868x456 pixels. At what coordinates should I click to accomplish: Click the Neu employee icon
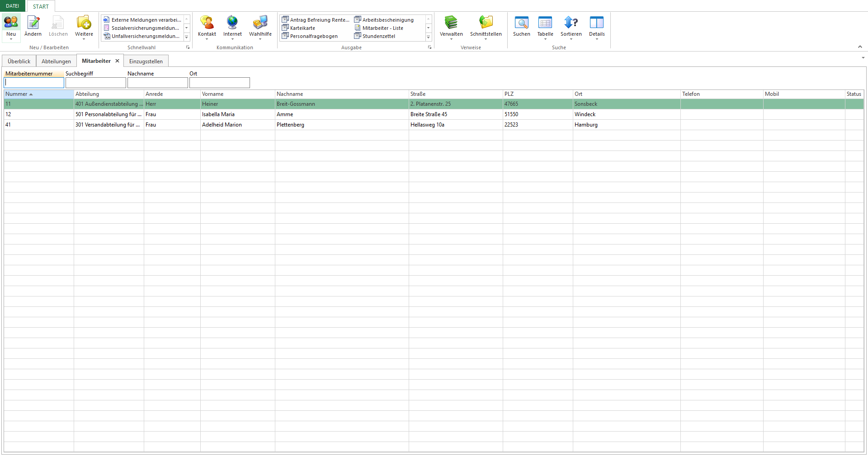(11, 22)
